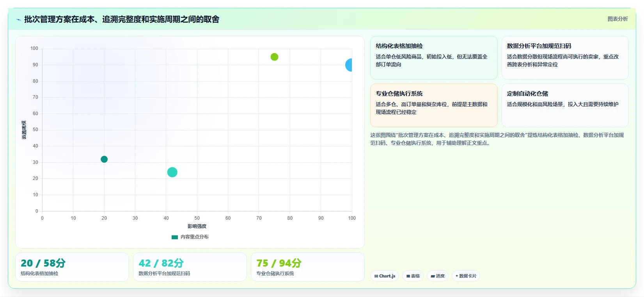The height and width of the screenshot is (297, 644).
Task: Click the Chart.js tag
Action: coord(385,276)
